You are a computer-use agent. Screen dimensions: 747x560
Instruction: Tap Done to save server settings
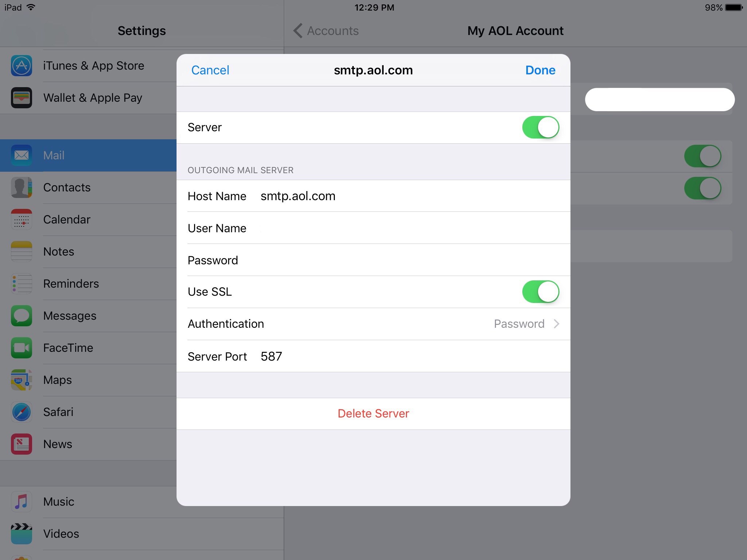[540, 70]
